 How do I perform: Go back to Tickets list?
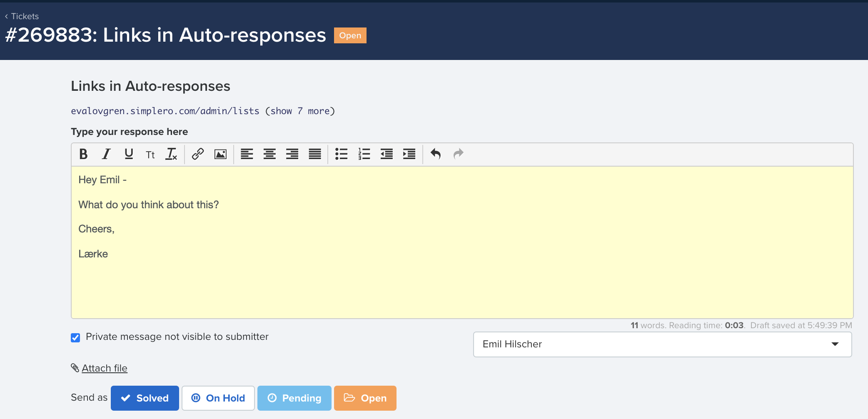tap(22, 16)
